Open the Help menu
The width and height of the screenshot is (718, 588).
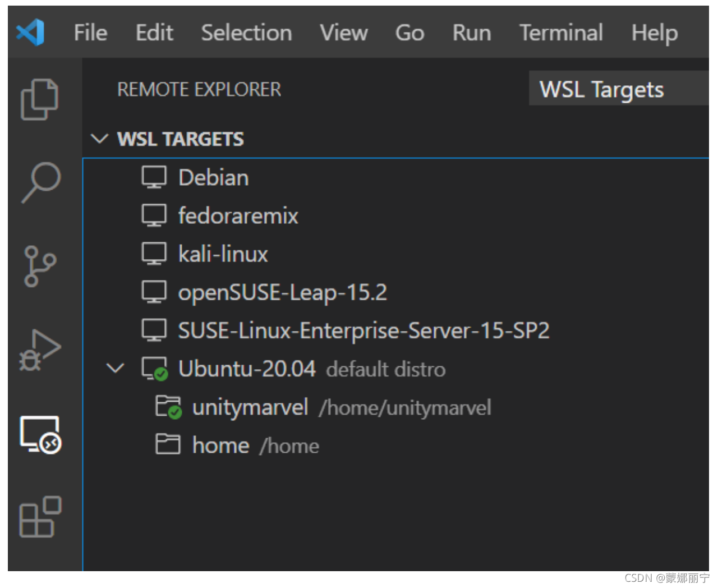tap(655, 34)
